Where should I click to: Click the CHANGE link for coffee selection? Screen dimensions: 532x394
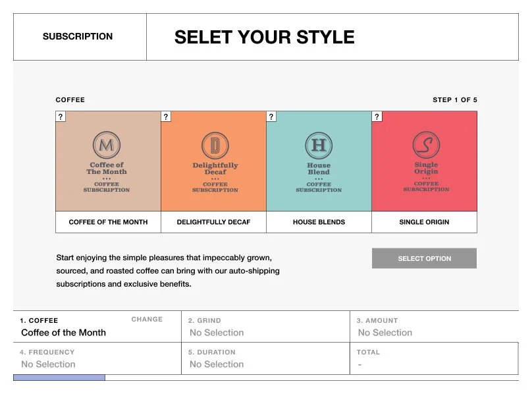tap(147, 320)
